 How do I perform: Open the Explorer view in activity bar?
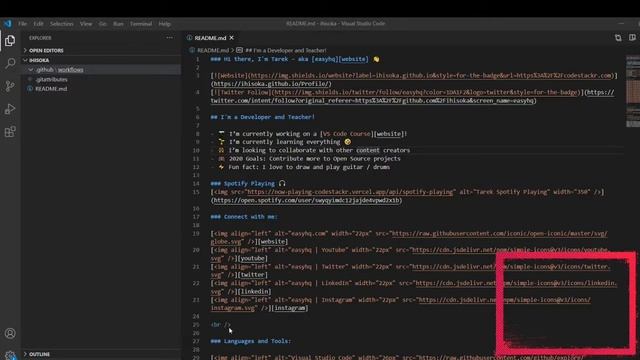[x=10, y=41]
